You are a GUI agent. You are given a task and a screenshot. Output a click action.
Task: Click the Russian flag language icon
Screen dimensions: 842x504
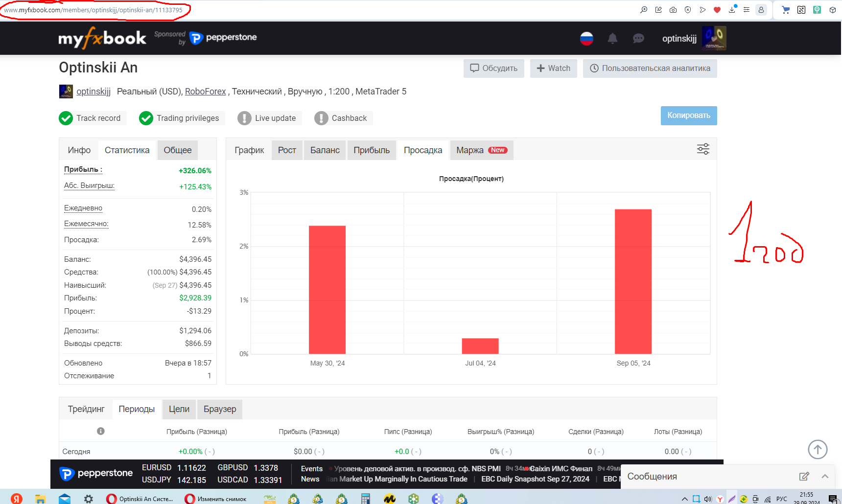pos(586,39)
